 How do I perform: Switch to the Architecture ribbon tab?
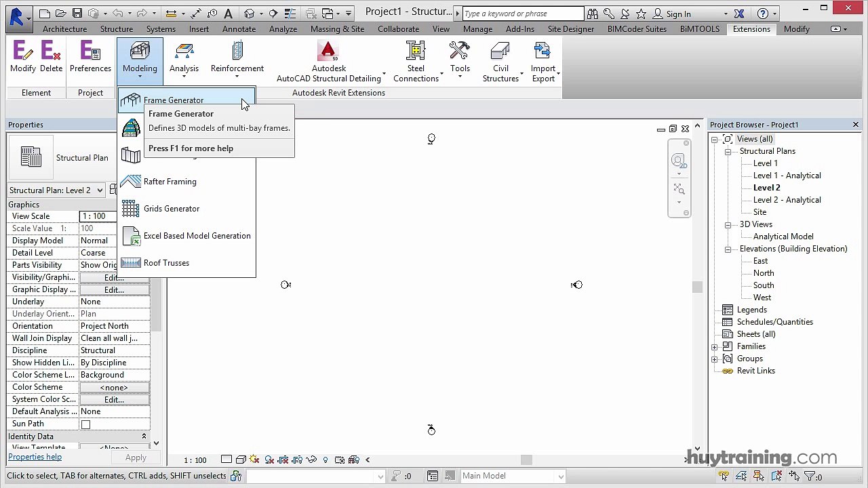[x=64, y=29]
